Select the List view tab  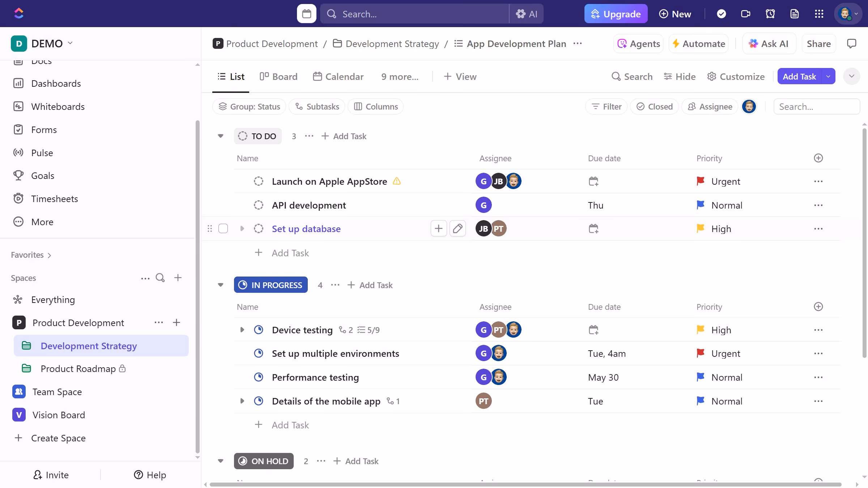click(x=231, y=77)
